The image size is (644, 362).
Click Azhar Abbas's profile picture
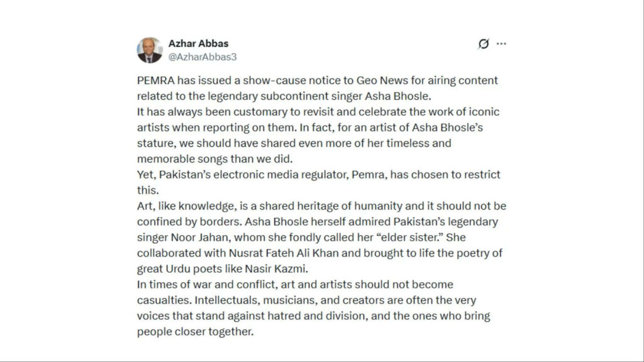pyautogui.click(x=150, y=50)
